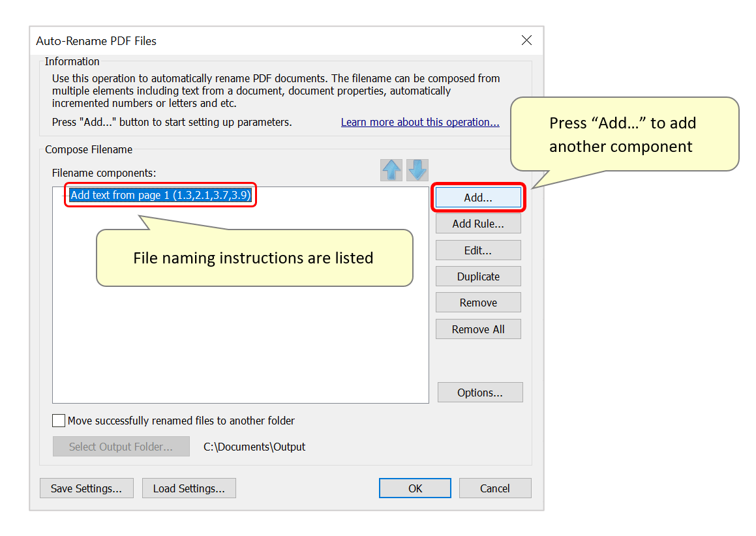
Task: Select the Add text from page 1 component
Action: tap(160, 195)
